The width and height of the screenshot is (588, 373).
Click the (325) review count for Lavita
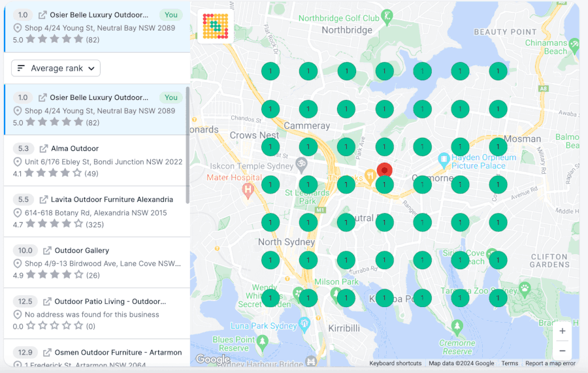tap(95, 225)
